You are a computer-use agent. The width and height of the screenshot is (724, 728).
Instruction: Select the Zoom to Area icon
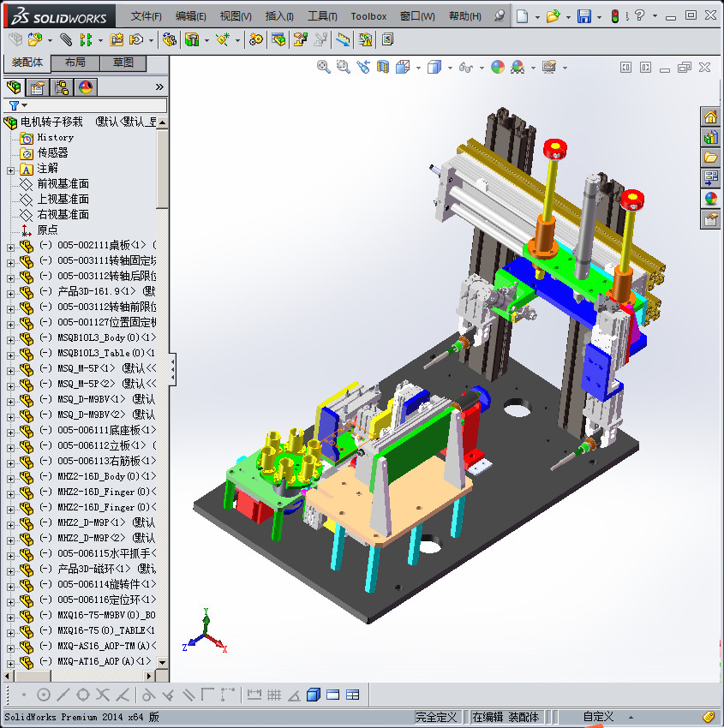pos(344,68)
